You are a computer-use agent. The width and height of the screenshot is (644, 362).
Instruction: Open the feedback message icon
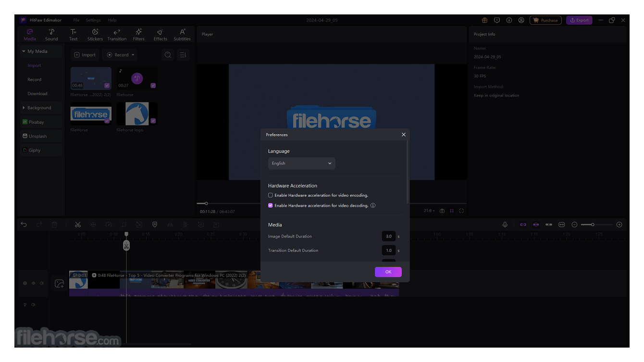point(497,20)
